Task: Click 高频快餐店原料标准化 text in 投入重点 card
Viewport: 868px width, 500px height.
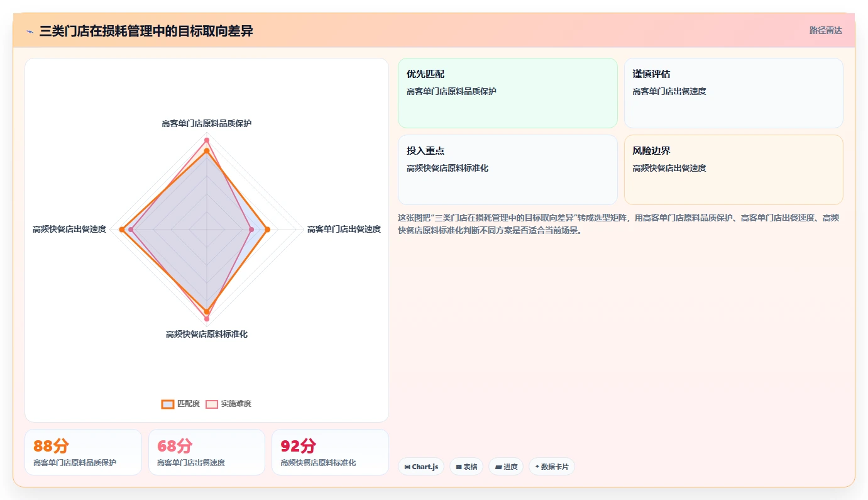Action: (x=448, y=168)
